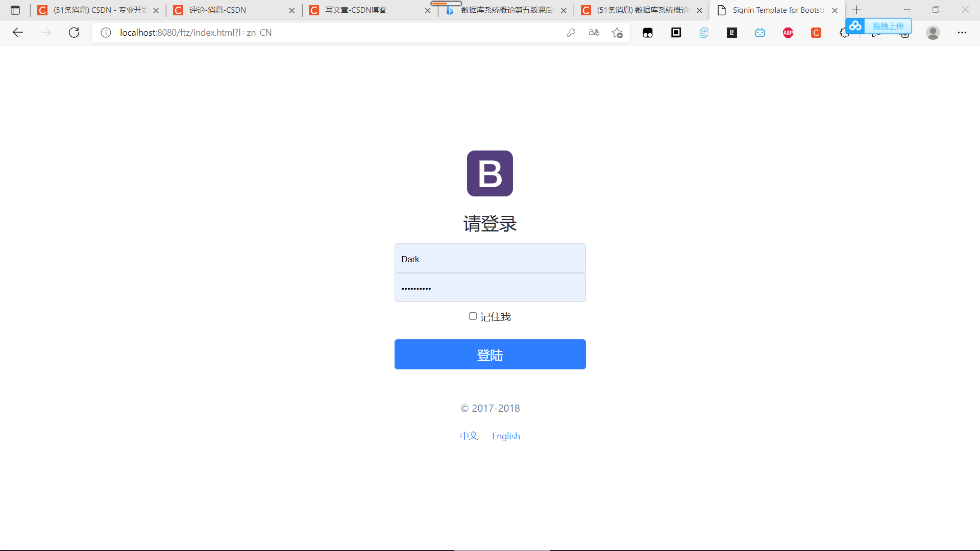Focus the username field containing Dark
This screenshot has height=551, width=980.
point(490,258)
